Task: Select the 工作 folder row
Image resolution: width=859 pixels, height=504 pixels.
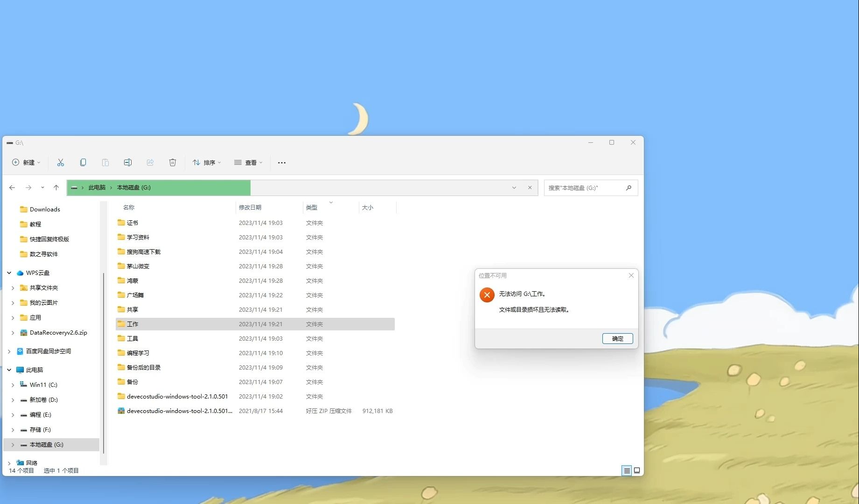Action: pos(255,324)
